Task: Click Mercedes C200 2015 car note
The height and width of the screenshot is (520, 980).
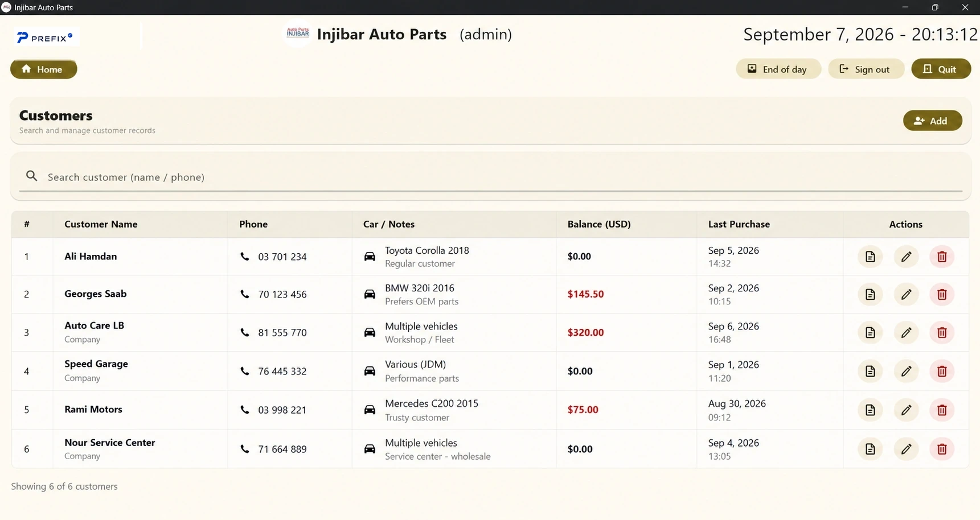Action: [432, 403]
